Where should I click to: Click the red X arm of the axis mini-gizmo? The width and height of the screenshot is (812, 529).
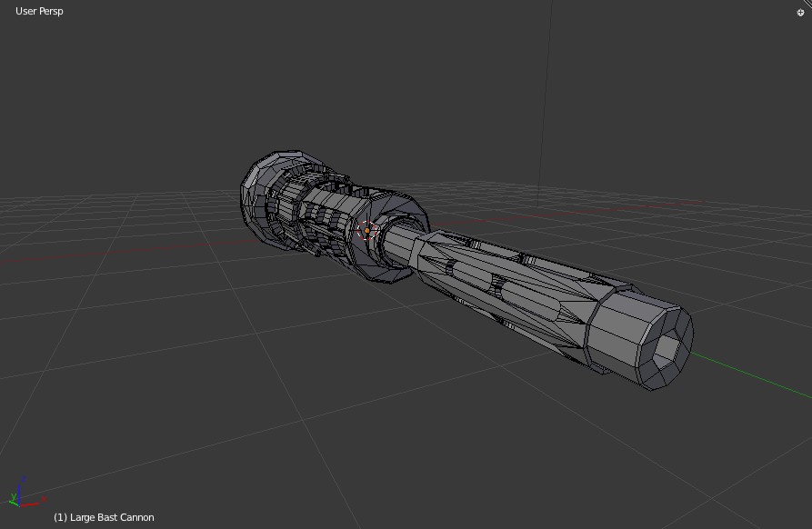click(29, 504)
